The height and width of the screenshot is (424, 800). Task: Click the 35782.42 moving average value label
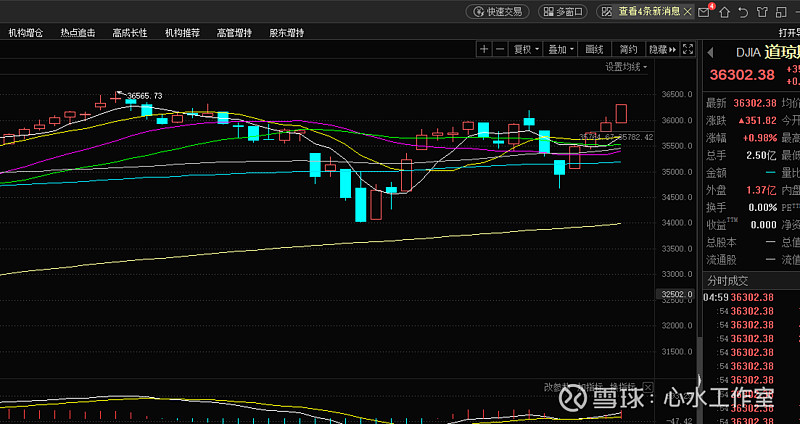[638, 137]
